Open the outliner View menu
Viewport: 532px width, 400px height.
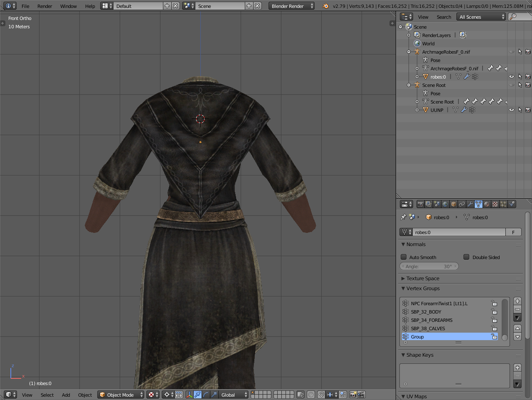point(423,17)
